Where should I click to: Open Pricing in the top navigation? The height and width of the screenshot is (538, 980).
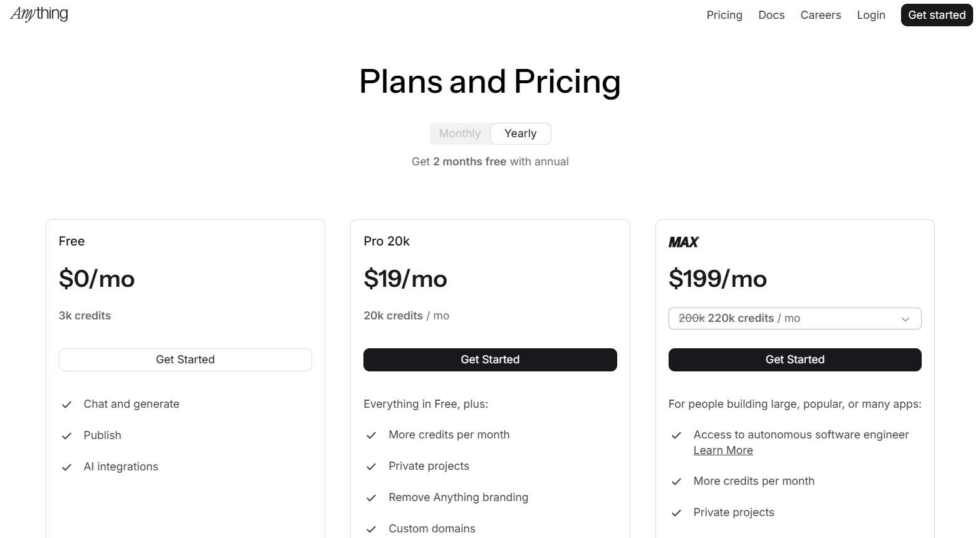click(x=724, y=15)
